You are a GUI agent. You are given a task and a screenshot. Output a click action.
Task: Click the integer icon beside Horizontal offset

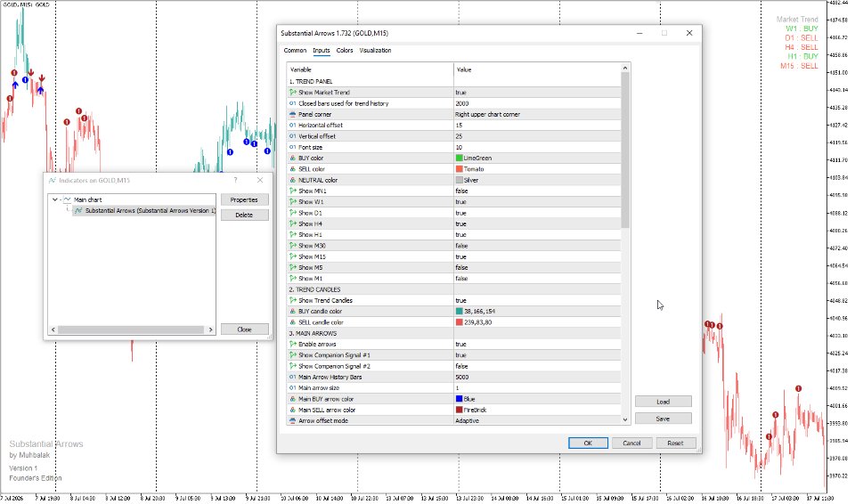[x=293, y=126]
